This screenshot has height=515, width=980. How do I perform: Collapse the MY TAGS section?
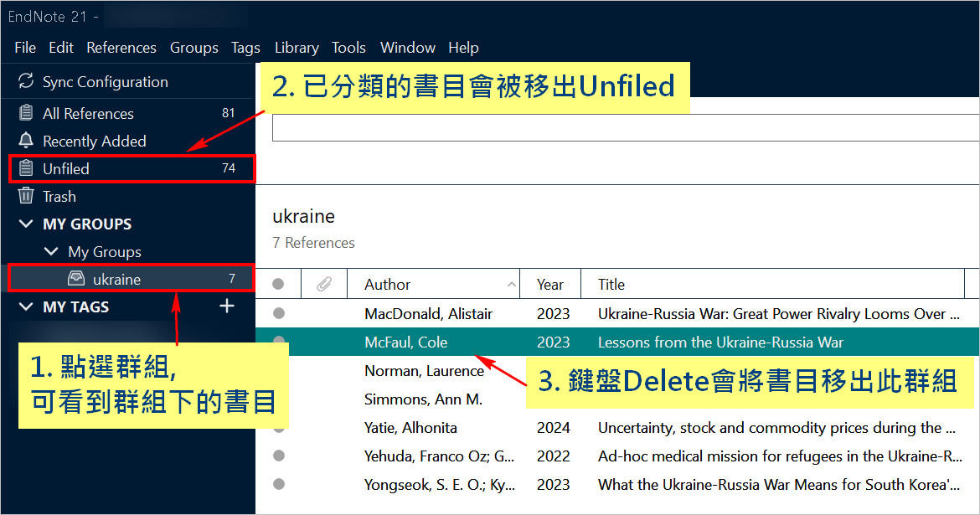pos(26,306)
